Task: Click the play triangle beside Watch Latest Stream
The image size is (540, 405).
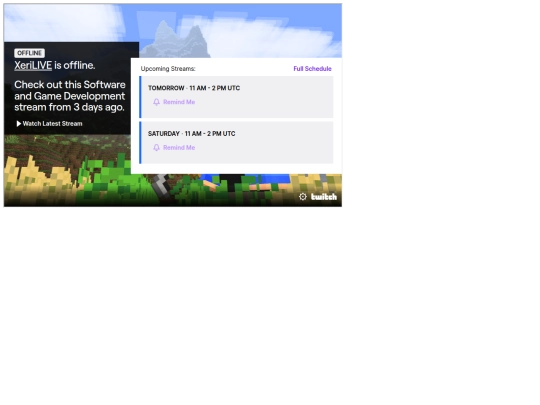Action: click(19, 124)
